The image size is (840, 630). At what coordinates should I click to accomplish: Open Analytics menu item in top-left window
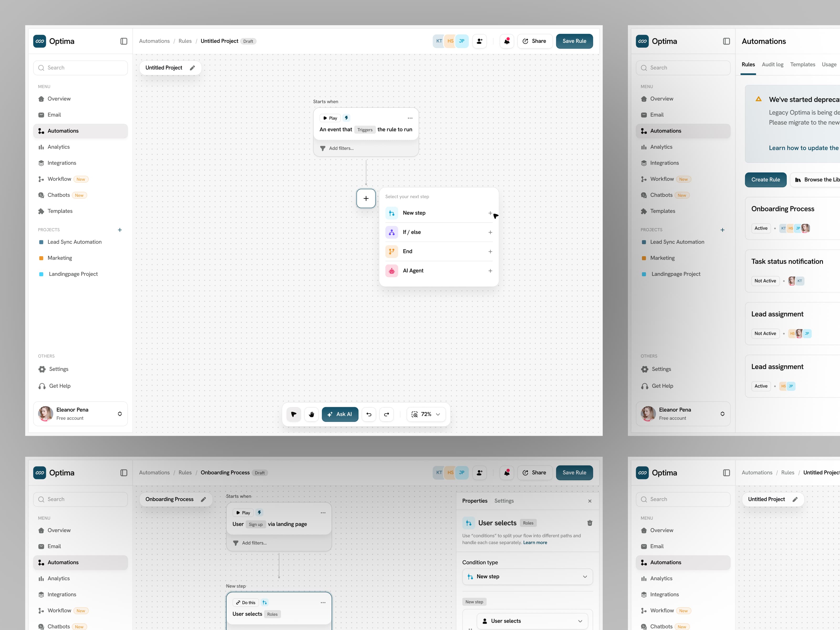80,147
